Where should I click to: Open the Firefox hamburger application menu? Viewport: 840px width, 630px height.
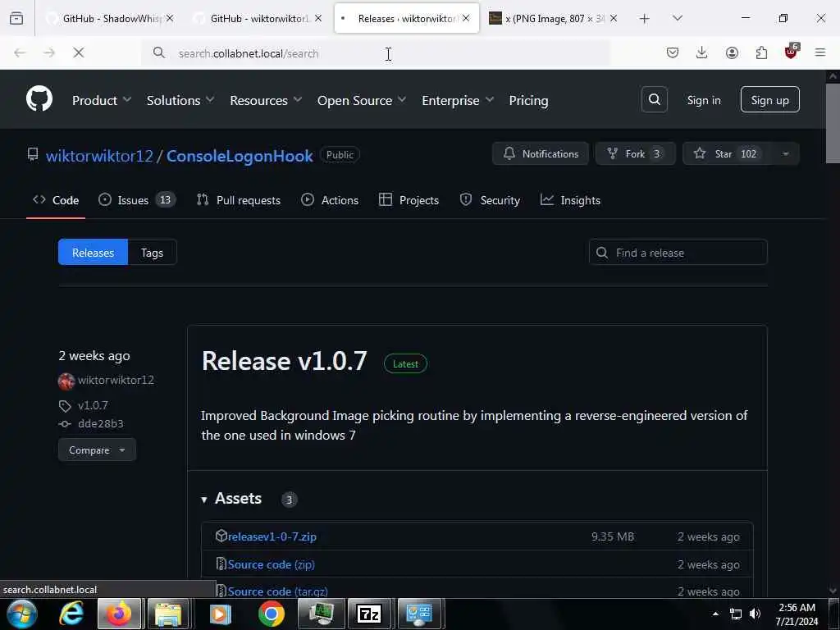820,52
